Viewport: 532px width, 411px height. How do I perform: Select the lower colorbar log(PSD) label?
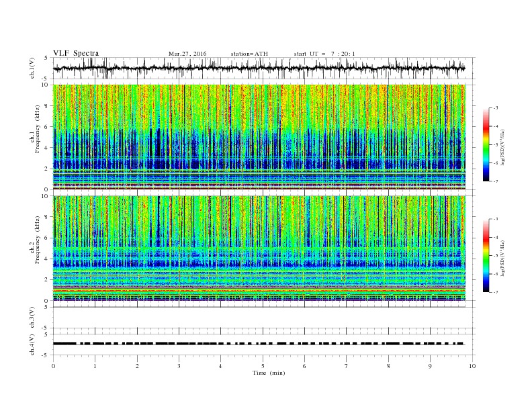pyautogui.click(x=503, y=257)
